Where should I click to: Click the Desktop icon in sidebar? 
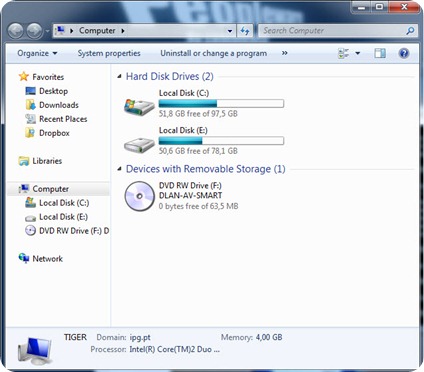pyautogui.click(x=30, y=91)
